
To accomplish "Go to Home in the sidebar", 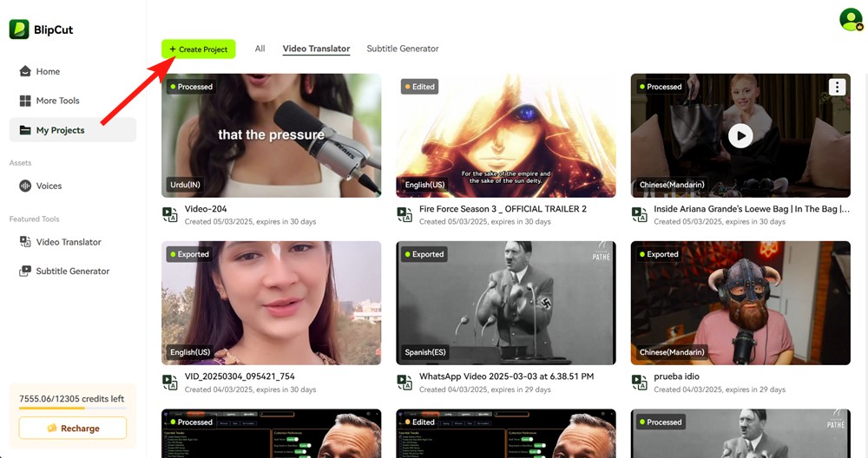I will (x=73, y=71).
